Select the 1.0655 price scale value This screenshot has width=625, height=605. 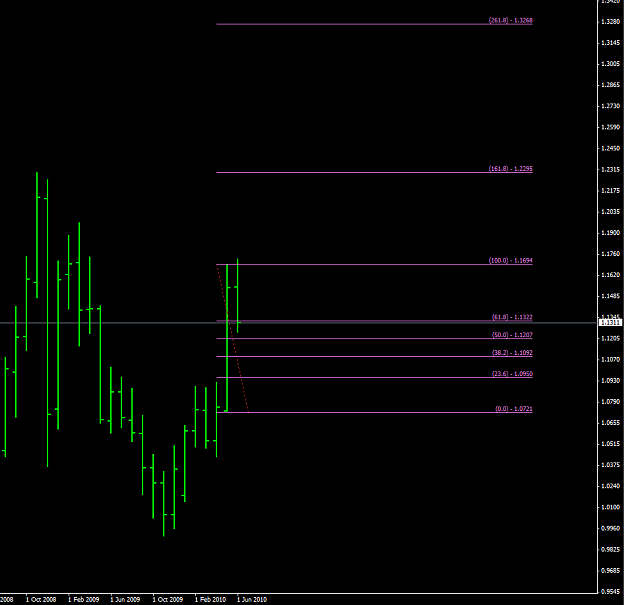(611, 423)
